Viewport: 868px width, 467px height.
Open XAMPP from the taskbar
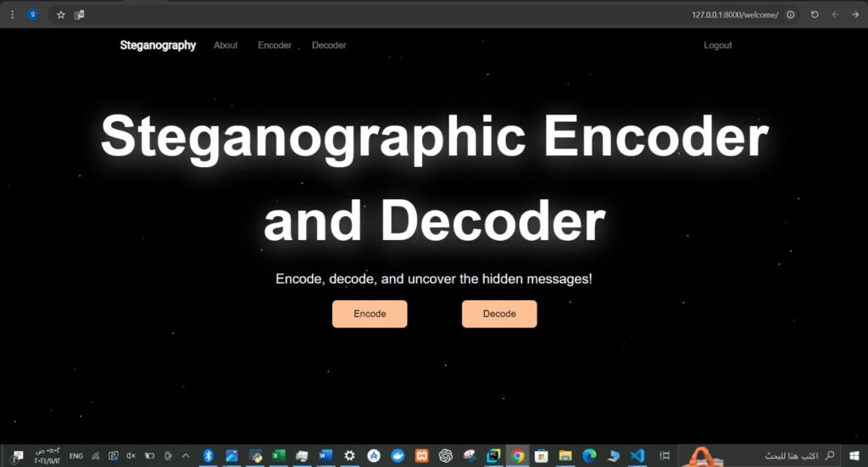pyautogui.click(x=421, y=456)
